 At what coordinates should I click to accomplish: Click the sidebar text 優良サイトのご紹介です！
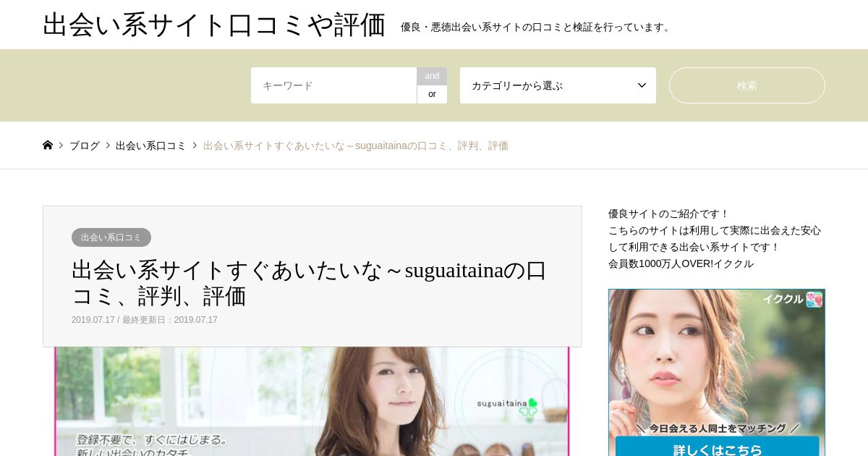669,214
